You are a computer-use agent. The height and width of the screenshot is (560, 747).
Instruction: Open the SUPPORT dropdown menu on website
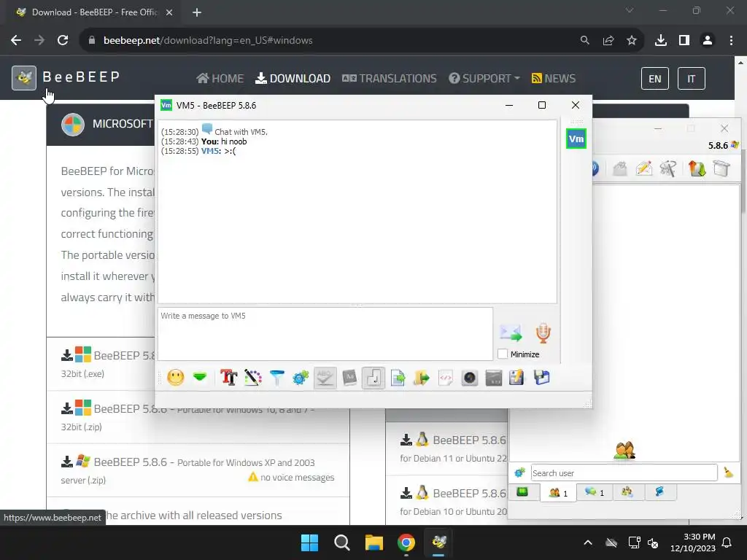(484, 79)
